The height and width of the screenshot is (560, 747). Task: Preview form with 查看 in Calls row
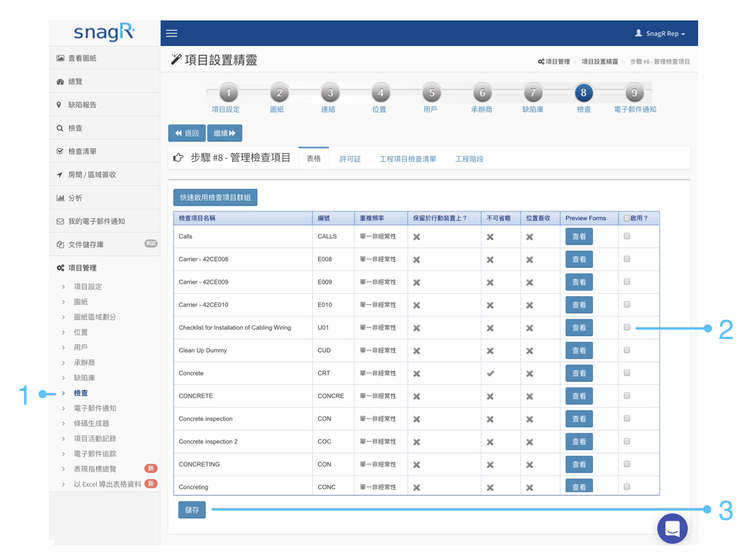click(578, 237)
